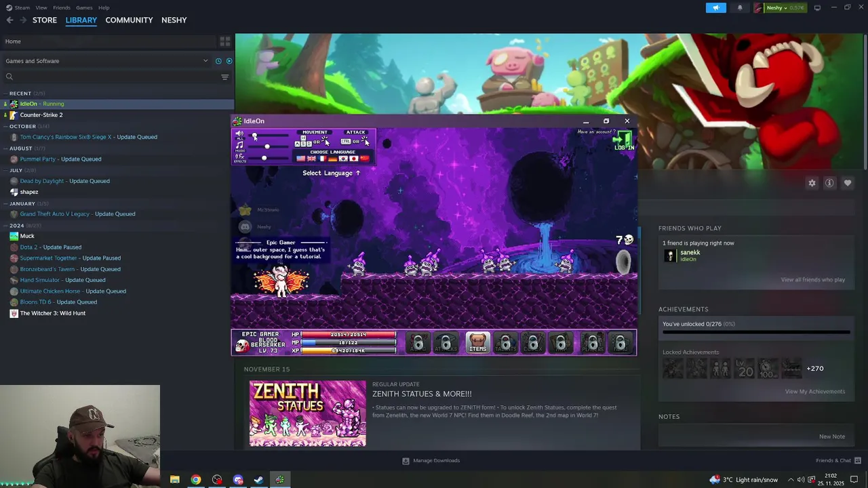Click the locked Attacks slot in IdleOn
Screen dimensions: 868x488
(446, 343)
